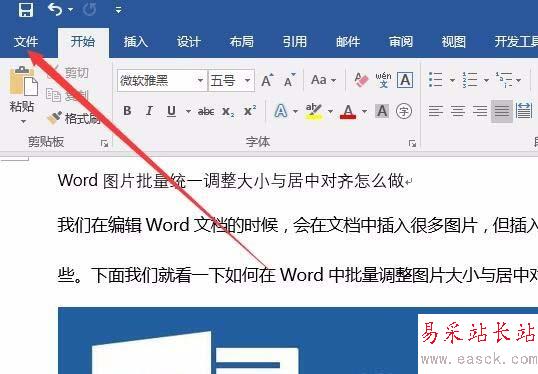The image size is (538, 374).
Task: Click the Redo icon
Action: click(x=90, y=9)
